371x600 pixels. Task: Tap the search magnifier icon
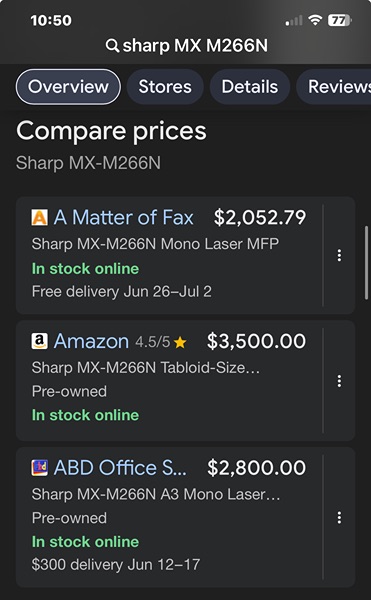(x=112, y=46)
